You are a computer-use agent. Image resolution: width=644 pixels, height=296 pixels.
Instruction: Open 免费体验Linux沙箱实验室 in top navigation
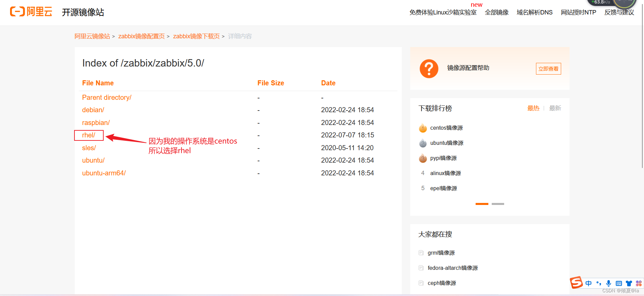coord(443,12)
